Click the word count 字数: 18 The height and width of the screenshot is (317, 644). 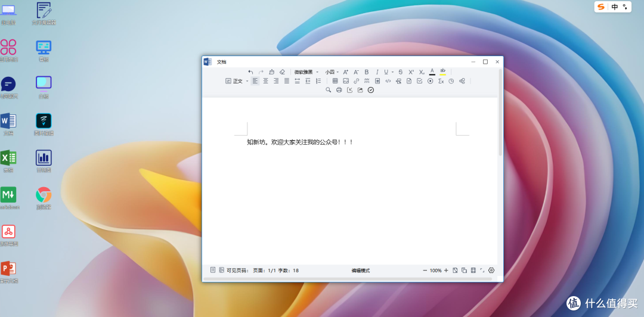click(x=289, y=271)
